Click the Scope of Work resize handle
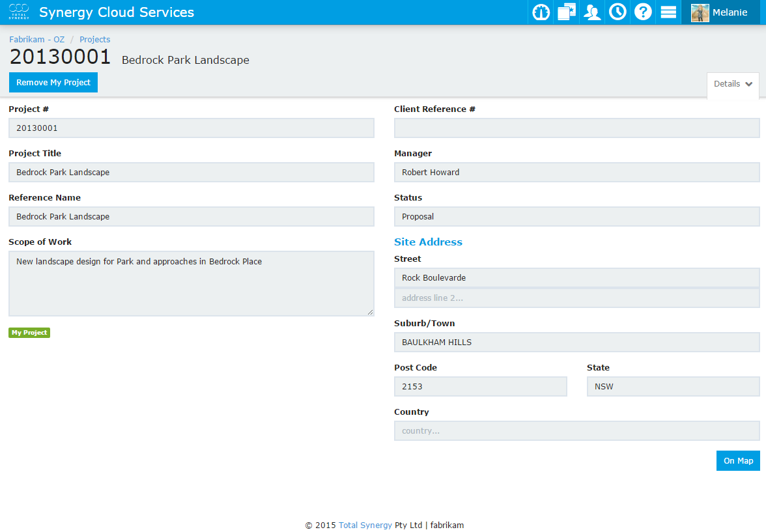The width and height of the screenshot is (766, 532). coord(370,312)
